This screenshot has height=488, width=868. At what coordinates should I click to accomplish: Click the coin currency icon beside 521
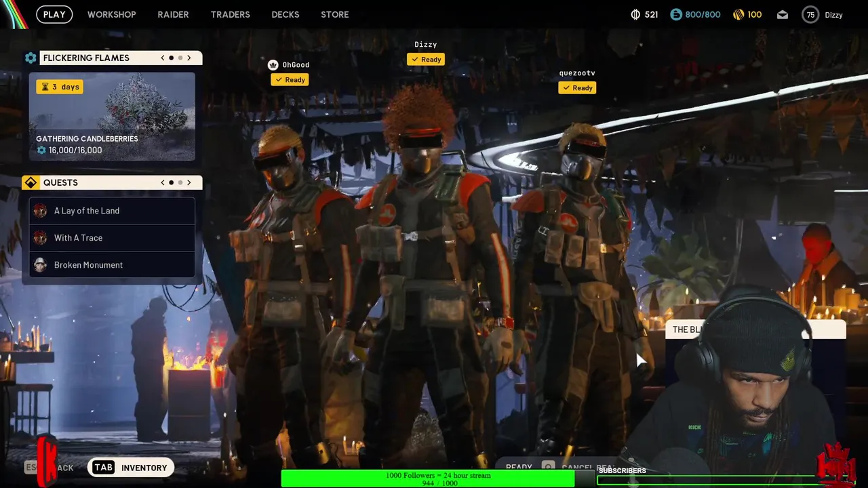pos(635,14)
